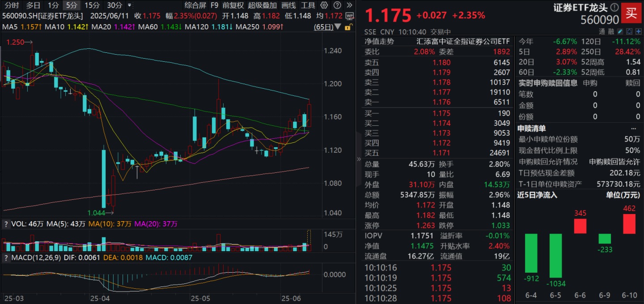The width and height of the screenshot is (644, 304).
Task: Set a price alert bell icon
Action: coord(629,32)
